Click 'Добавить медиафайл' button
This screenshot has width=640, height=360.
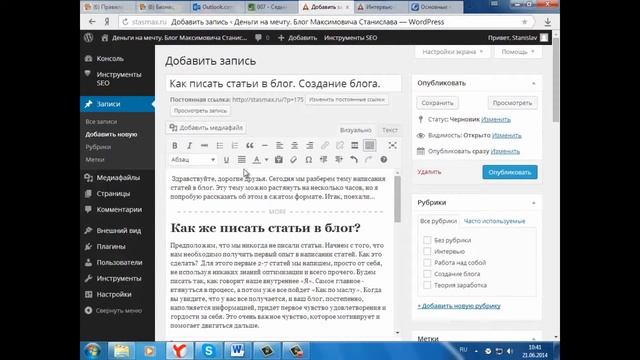coord(206,128)
